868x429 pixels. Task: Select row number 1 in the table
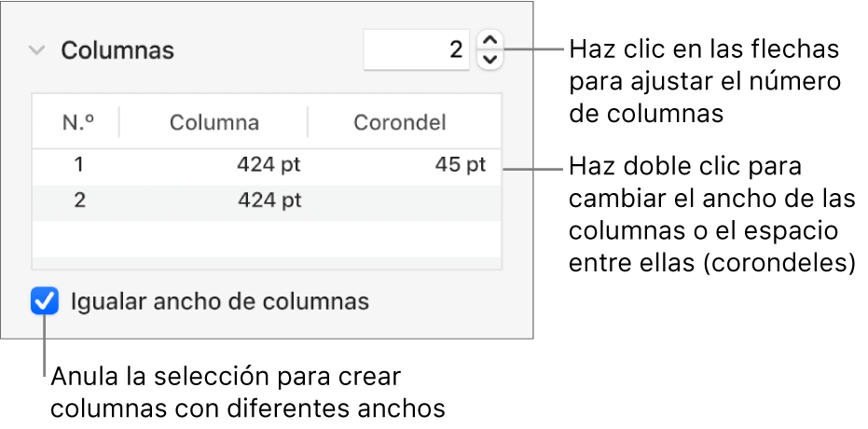click(79, 165)
